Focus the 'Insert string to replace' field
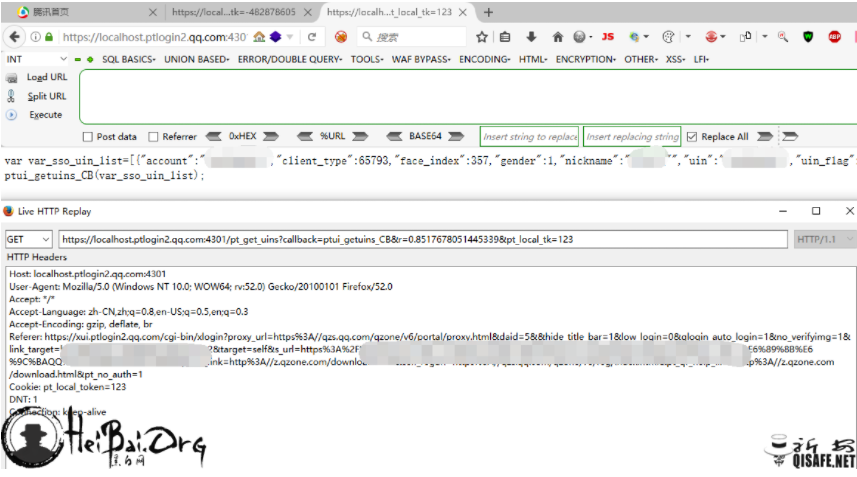Screen dimensions: 857x477 (x=530, y=137)
